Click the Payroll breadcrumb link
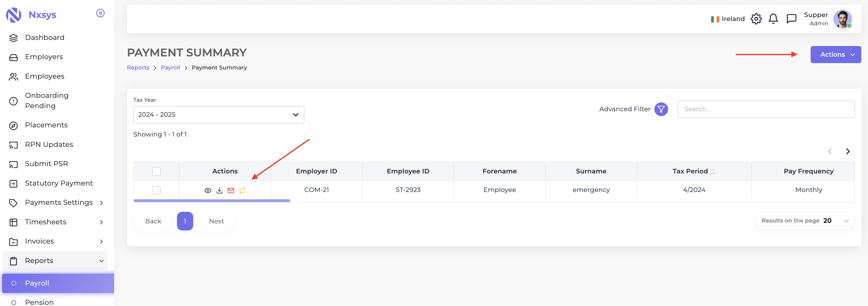 [171, 68]
